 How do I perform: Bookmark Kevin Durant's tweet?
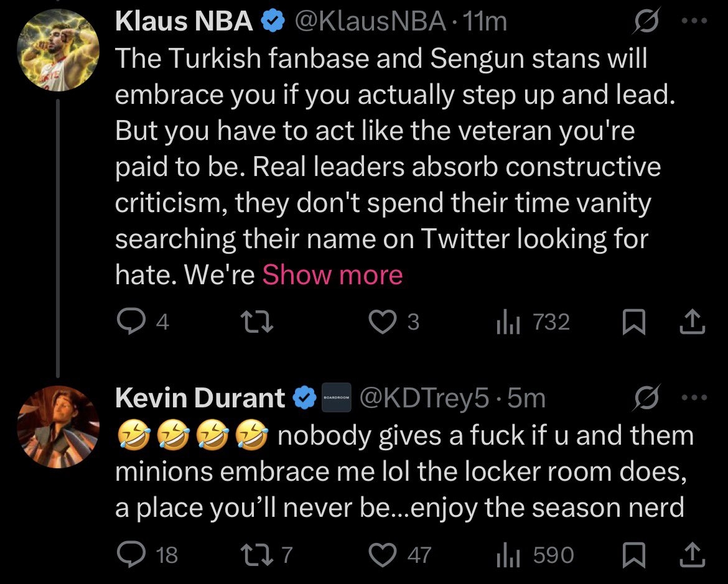click(631, 555)
